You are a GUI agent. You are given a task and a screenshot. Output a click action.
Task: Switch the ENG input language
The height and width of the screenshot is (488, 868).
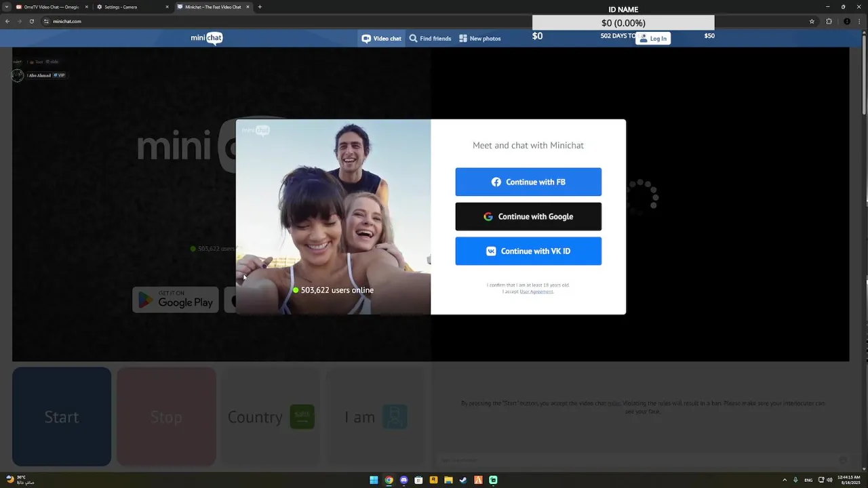[808, 480]
